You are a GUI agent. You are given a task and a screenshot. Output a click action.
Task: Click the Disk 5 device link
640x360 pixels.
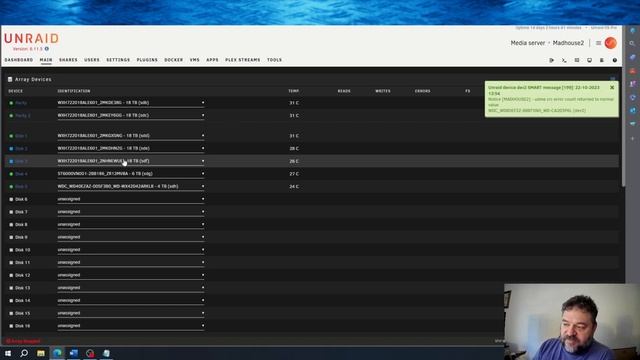pyautogui.click(x=21, y=187)
